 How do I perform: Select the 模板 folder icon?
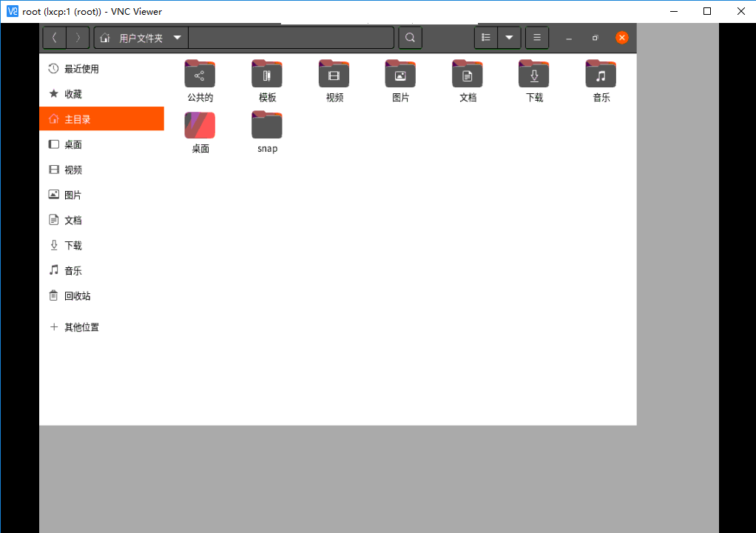266,74
